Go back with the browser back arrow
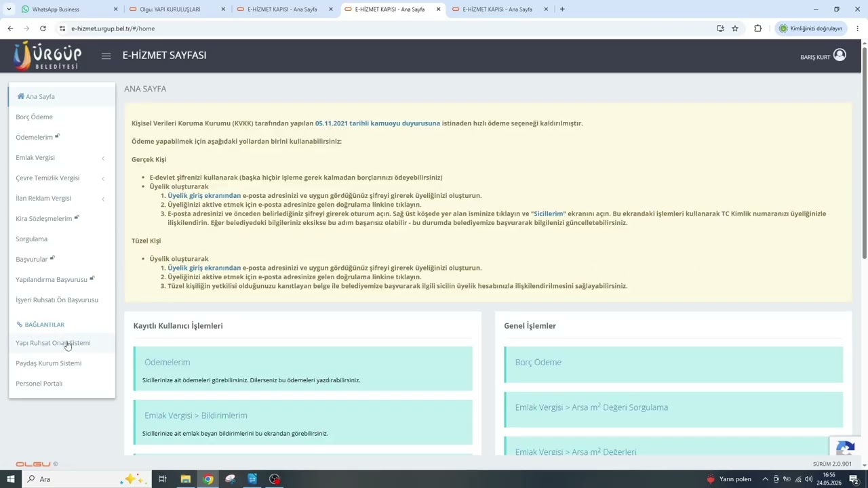This screenshot has width=868, height=488. click(10, 28)
